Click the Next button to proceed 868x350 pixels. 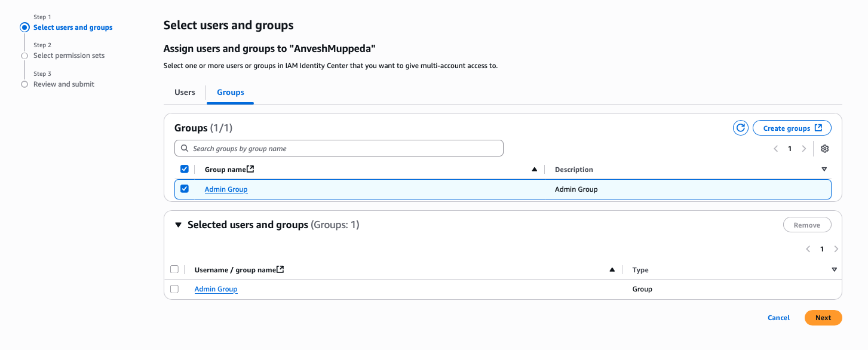(x=823, y=317)
